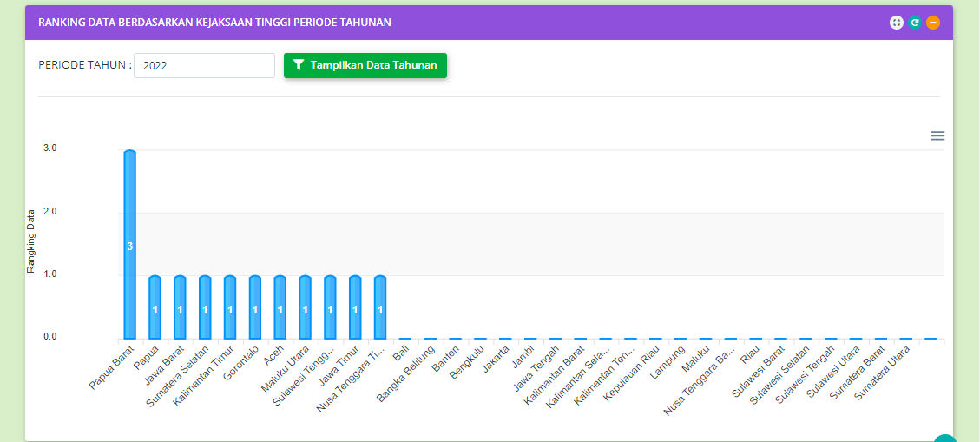This screenshot has width=980, height=442.
Task: Select the Sumatera Selatan bar
Action: point(205,307)
